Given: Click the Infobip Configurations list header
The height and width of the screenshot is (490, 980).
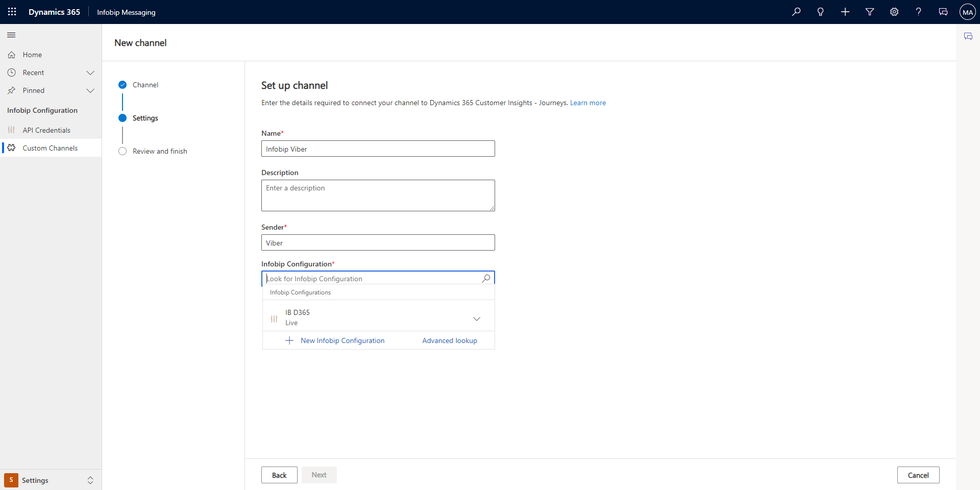Looking at the screenshot, I should click(300, 292).
